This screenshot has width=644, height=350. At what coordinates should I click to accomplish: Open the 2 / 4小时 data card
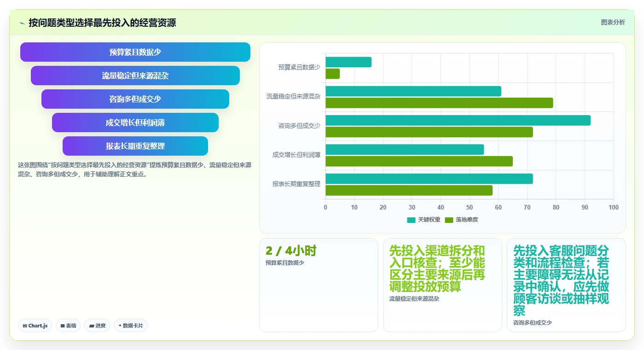click(x=319, y=285)
